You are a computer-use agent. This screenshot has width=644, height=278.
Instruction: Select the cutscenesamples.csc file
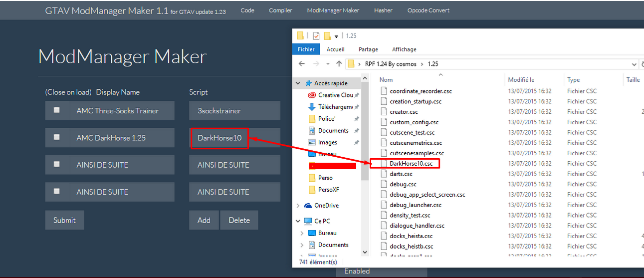click(x=417, y=153)
